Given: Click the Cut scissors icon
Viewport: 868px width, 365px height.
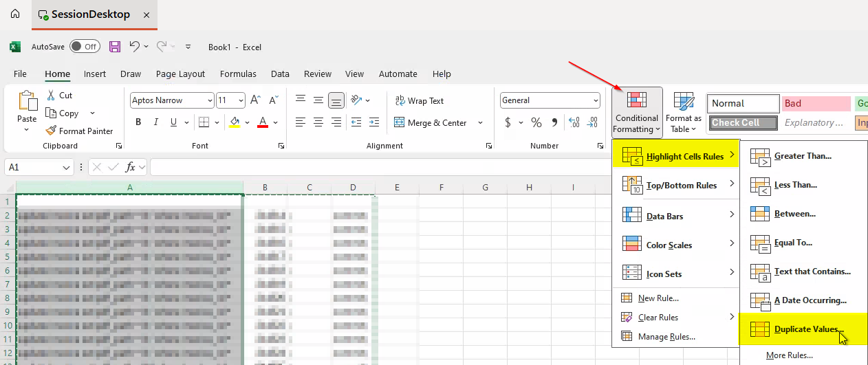Looking at the screenshot, I should 50,96.
